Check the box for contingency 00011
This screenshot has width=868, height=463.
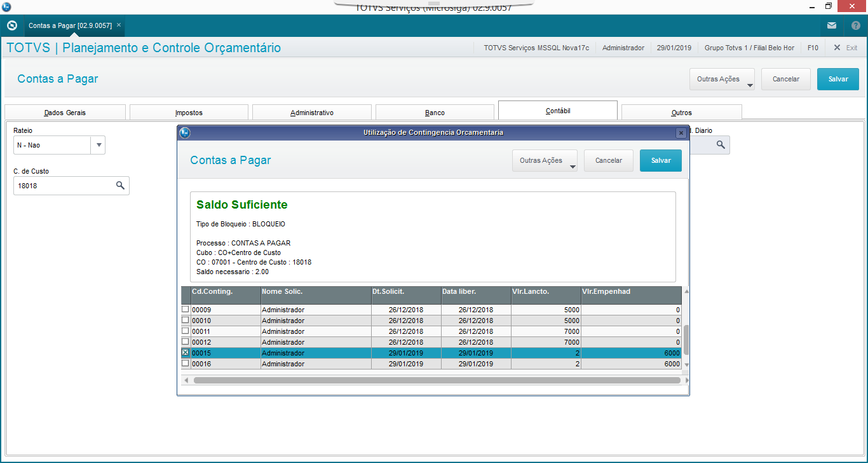tap(186, 331)
